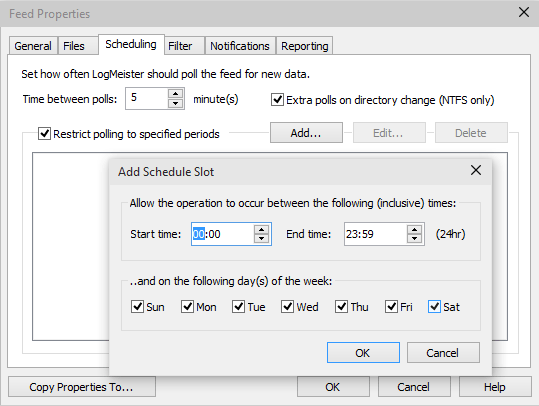The image size is (539, 406).
Task: Toggle the Sat day checkbox
Action: [x=434, y=306]
